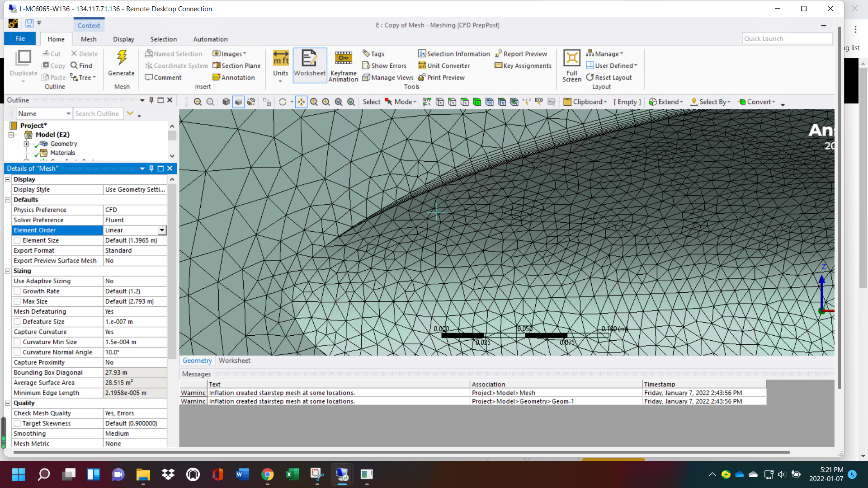The image size is (868, 488).
Task: Choose the Edge selection filter icon
Action: (452, 102)
